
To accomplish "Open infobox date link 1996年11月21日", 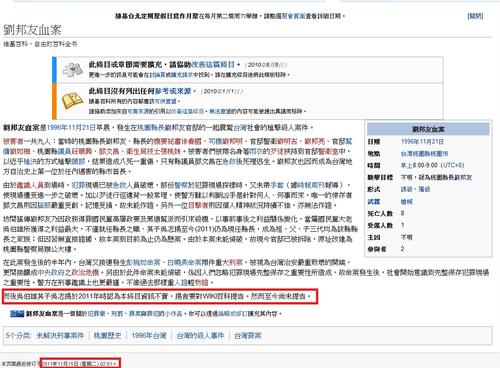I will tap(422, 142).
